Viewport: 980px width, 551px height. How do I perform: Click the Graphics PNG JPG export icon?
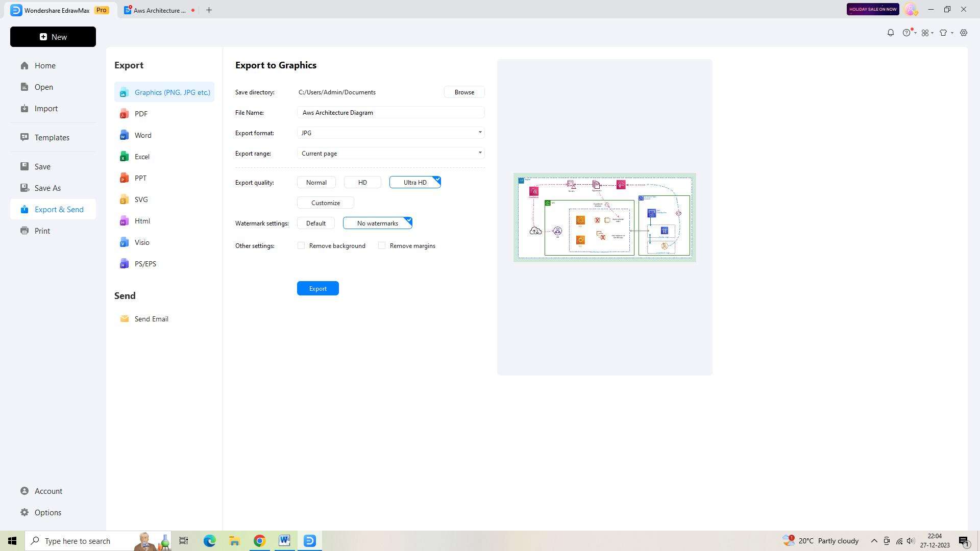pos(125,92)
